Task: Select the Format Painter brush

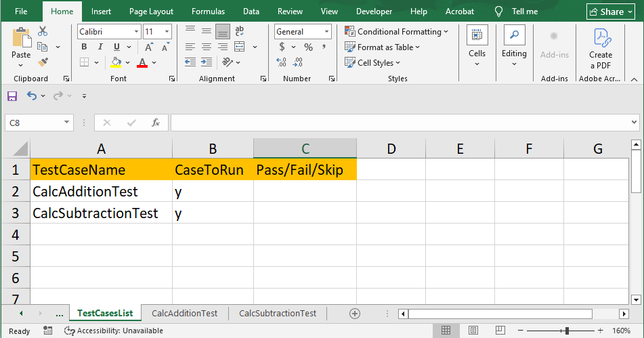Action: (x=43, y=62)
